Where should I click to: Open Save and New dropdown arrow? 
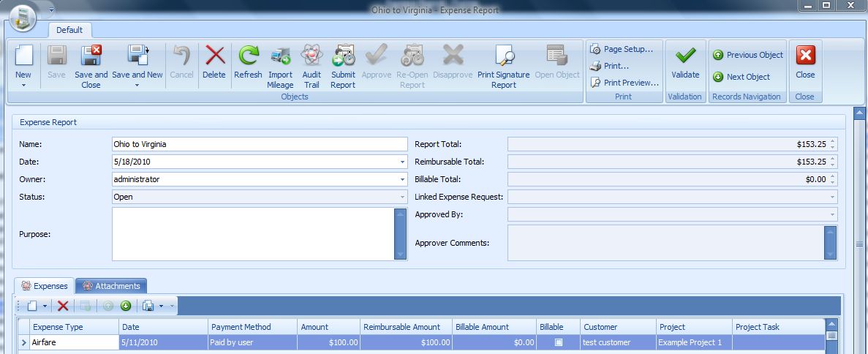click(137, 86)
